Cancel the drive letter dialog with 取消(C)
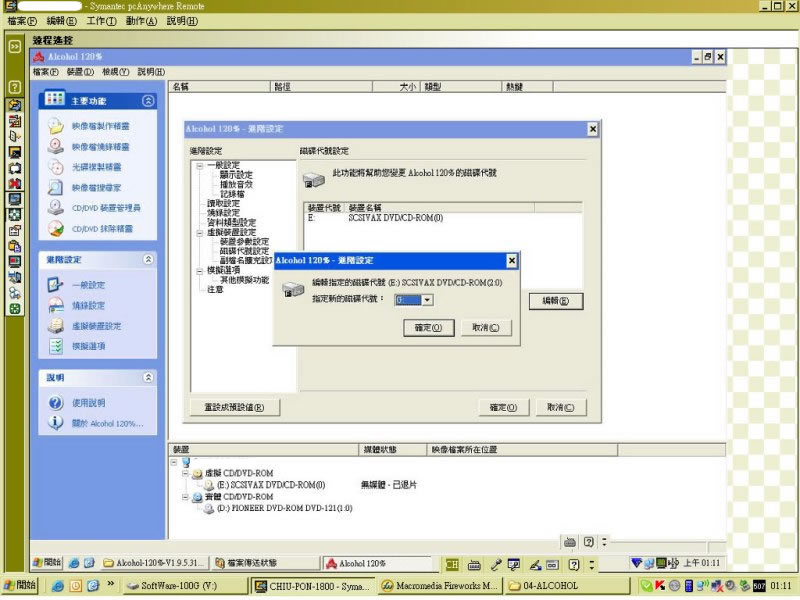The image size is (800, 600). pos(486,328)
